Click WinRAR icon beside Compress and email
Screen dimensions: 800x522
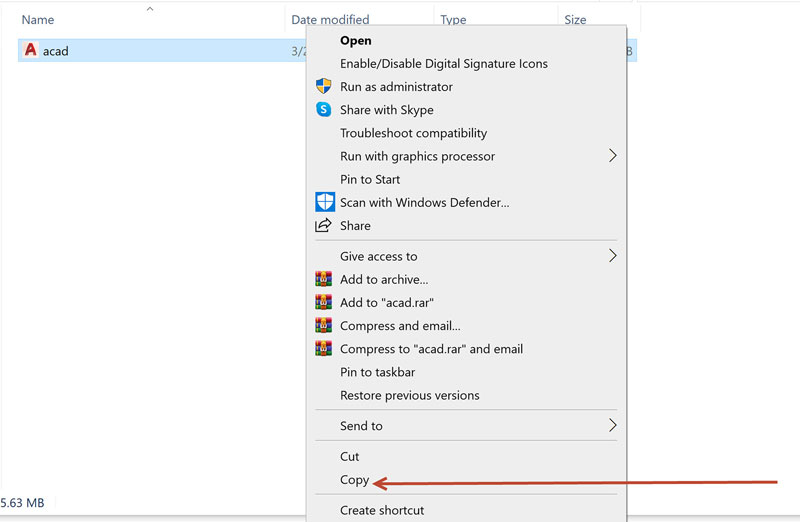pos(323,325)
